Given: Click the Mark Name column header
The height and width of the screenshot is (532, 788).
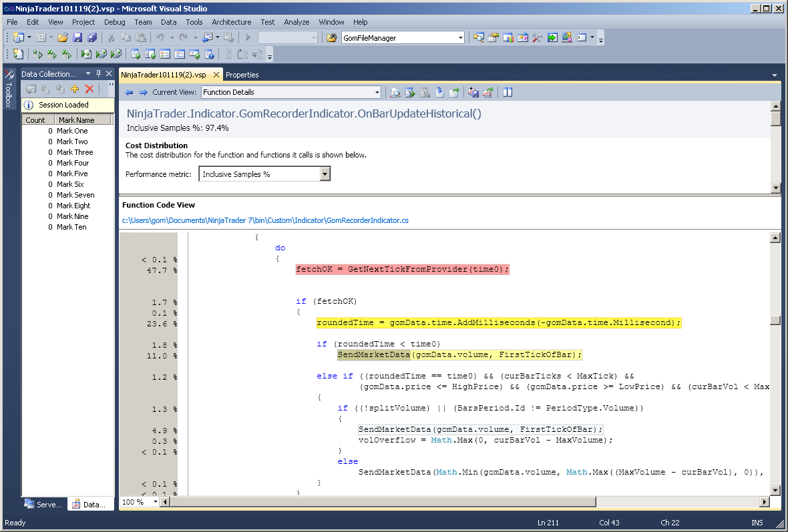Looking at the screenshot, I should tap(83, 120).
